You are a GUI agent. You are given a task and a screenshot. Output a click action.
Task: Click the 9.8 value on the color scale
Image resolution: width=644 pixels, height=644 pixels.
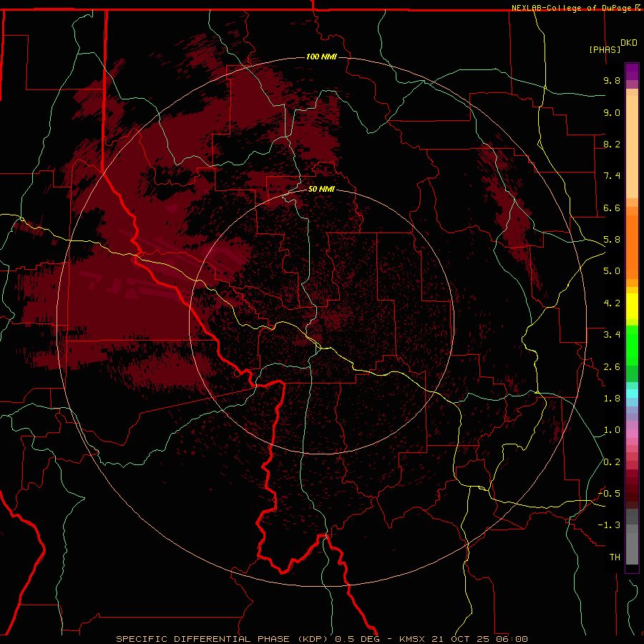pyautogui.click(x=612, y=80)
